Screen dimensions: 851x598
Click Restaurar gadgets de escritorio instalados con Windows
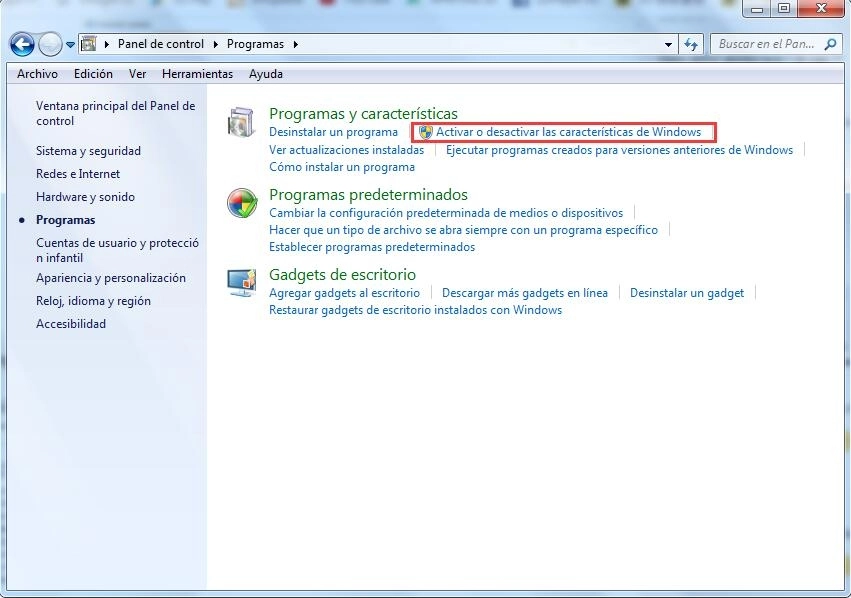(416, 310)
